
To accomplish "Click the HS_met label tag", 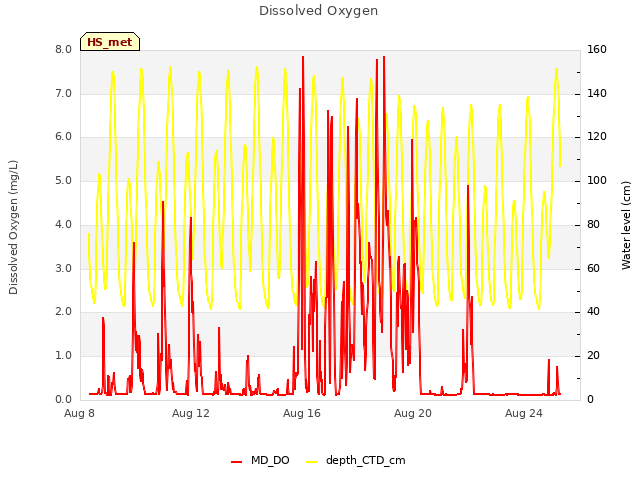I will 110,42.
